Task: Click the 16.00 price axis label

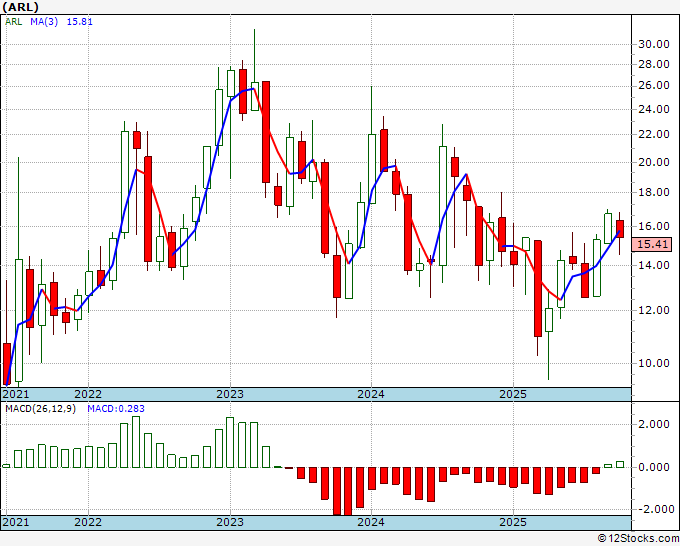Action: pyautogui.click(x=654, y=226)
